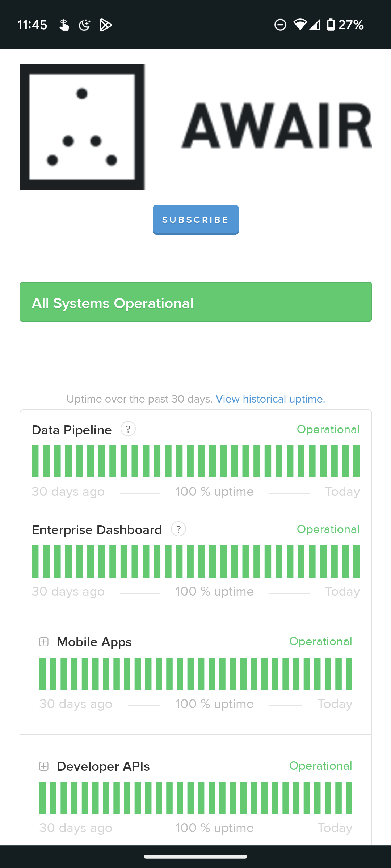Open Enterprise Dashboard help question mark
Image resolution: width=391 pixels, height=868 pixels.
click(178, 529)
